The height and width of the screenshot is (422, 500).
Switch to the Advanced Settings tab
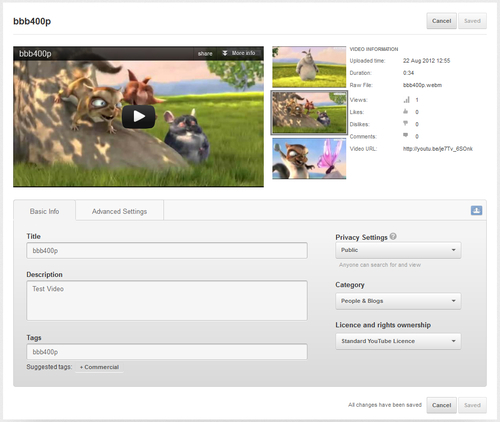tap(119, 211)
